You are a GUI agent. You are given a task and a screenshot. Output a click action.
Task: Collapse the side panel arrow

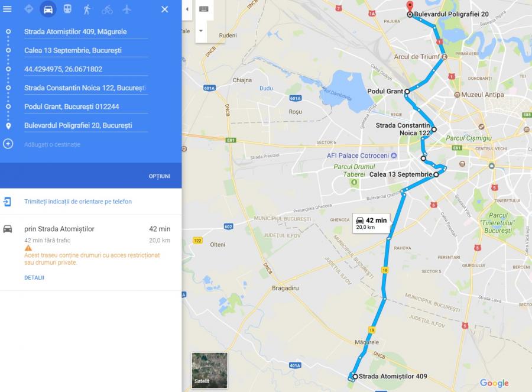pos(187,9)
